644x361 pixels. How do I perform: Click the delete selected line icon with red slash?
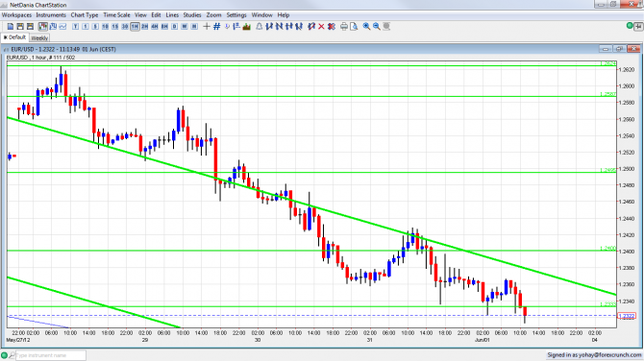click(x=311, y=27)
